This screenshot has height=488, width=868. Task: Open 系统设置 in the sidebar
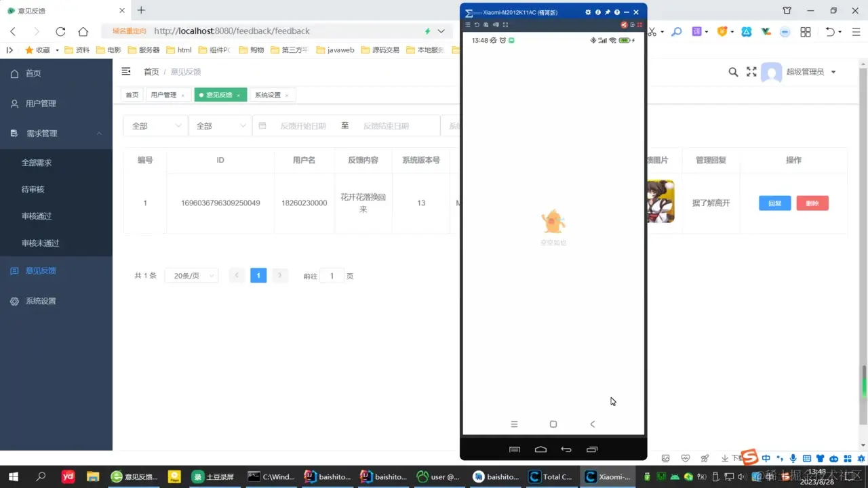pos(56,301)
